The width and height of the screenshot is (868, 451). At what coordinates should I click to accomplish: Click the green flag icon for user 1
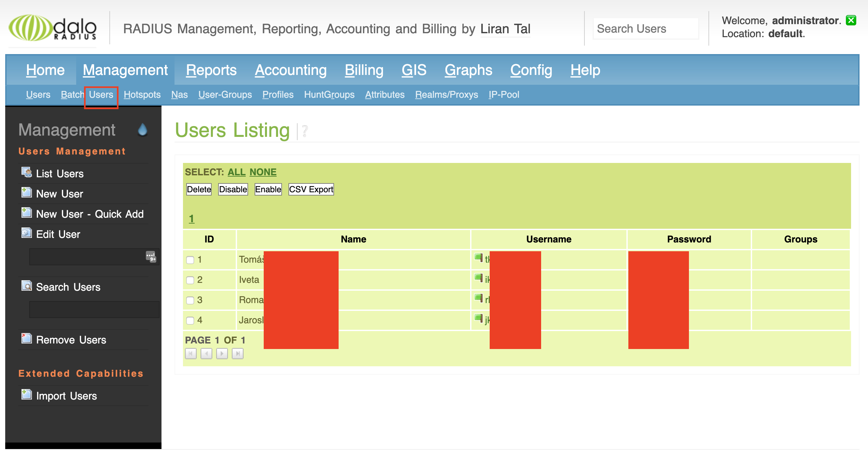coord(478,258)
